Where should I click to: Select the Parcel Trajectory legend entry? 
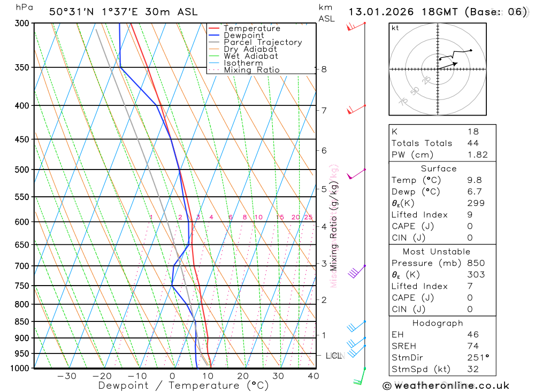(x=262, y=42)
